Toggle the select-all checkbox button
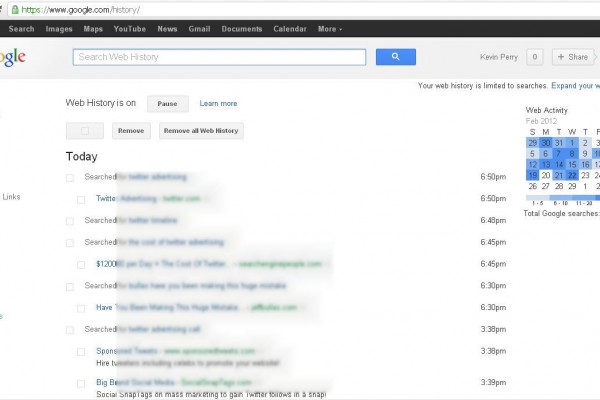600x400 pixels. 85,131
